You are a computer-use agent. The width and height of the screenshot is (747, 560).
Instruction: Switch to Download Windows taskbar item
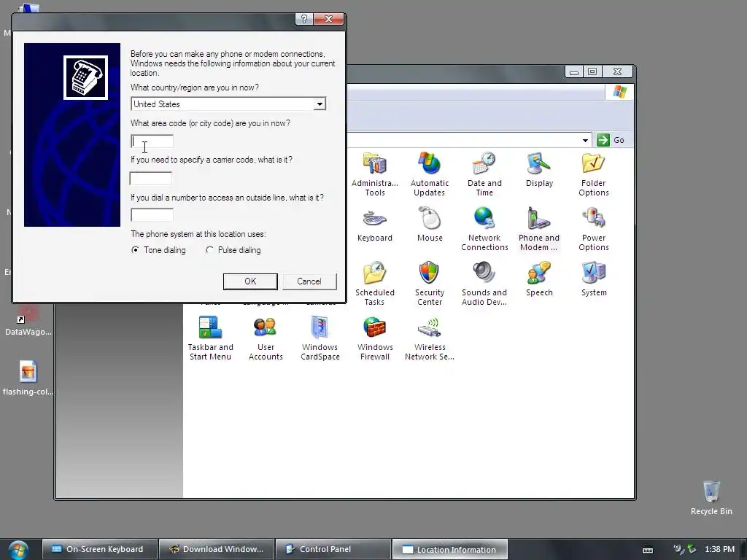coord(216,550)
